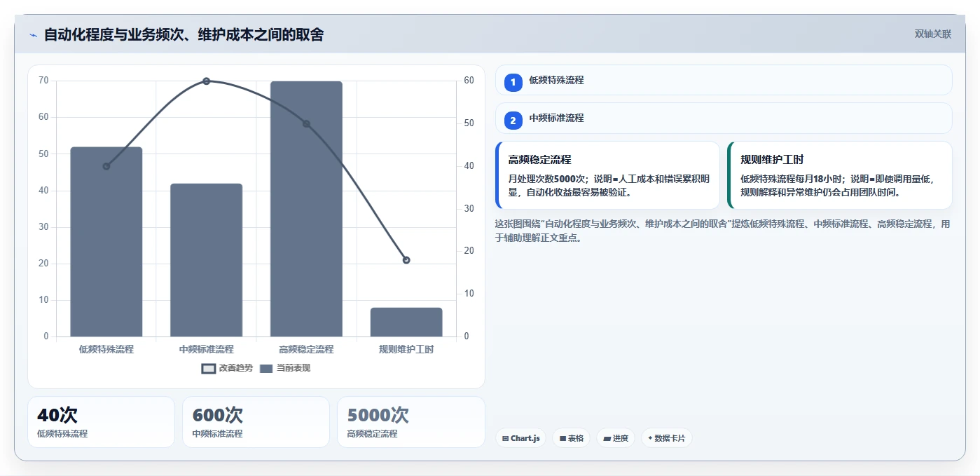Click the 数据卡片 tag chip
The width and height of the screenshot is (980, 476).
pos(667,438)
